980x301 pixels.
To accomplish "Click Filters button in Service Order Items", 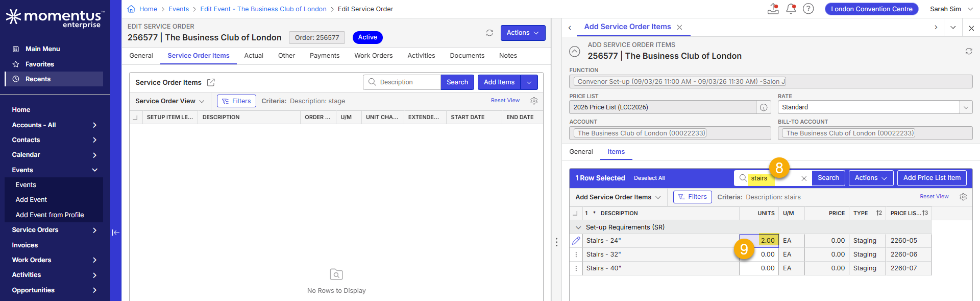I will (x=236, y=101).
